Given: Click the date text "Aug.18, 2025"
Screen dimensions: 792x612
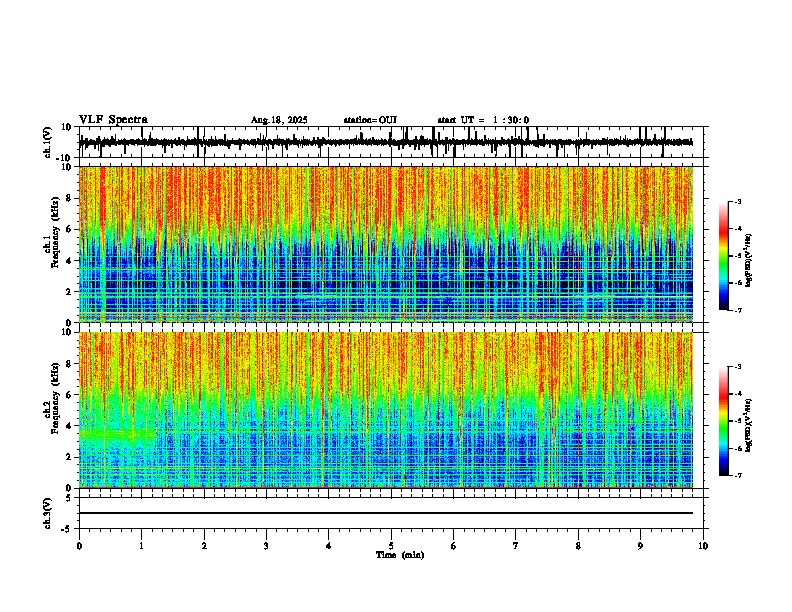Looking at the screenshot, I should [279, 120].
